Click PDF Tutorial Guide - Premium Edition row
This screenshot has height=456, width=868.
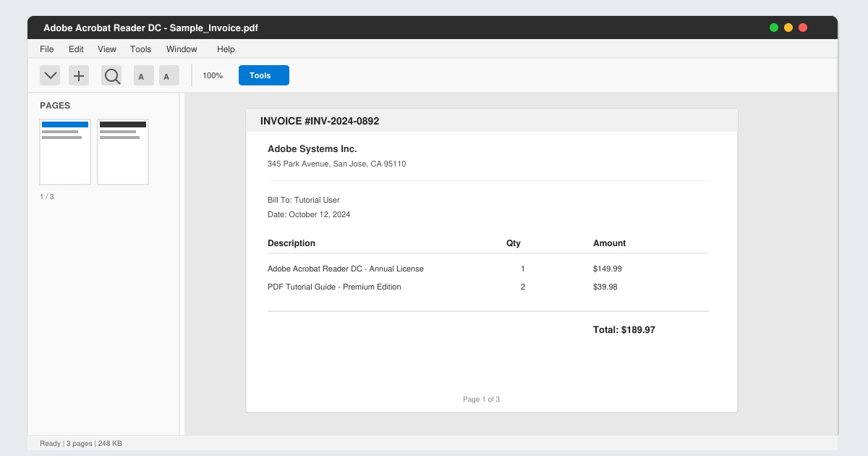click(334, 287)
